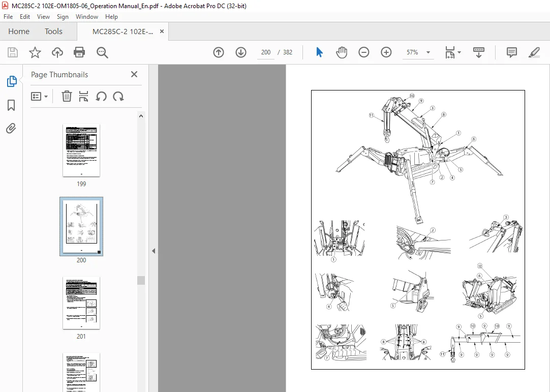
Task: Go to next page arrow
Action: (241, 52)
